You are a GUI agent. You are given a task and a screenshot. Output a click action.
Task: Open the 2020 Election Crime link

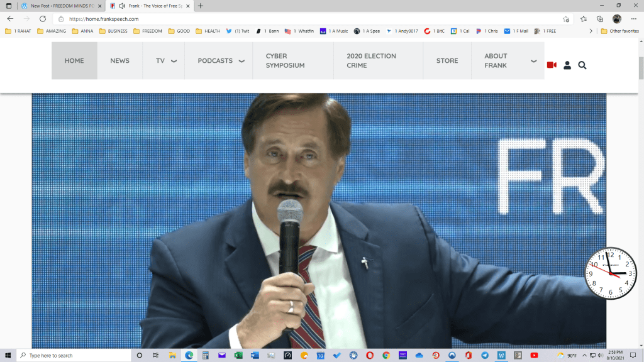(371, 61)
